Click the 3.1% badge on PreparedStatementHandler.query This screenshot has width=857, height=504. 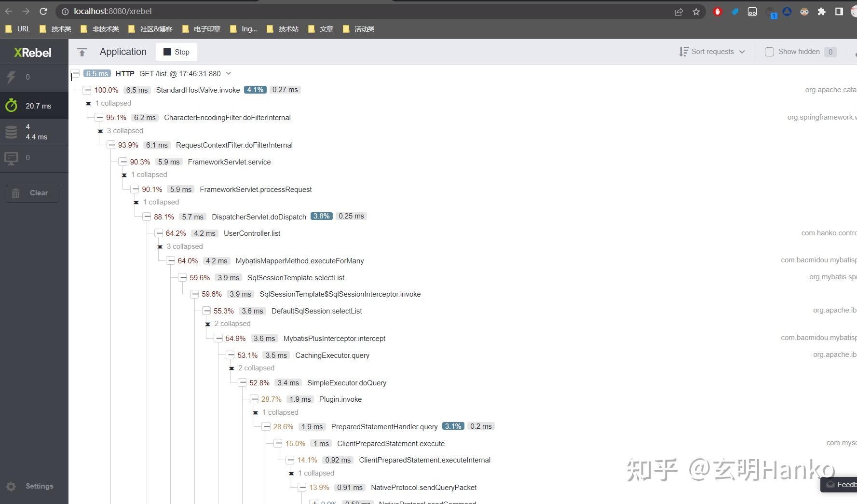click(x=453, y=426)
